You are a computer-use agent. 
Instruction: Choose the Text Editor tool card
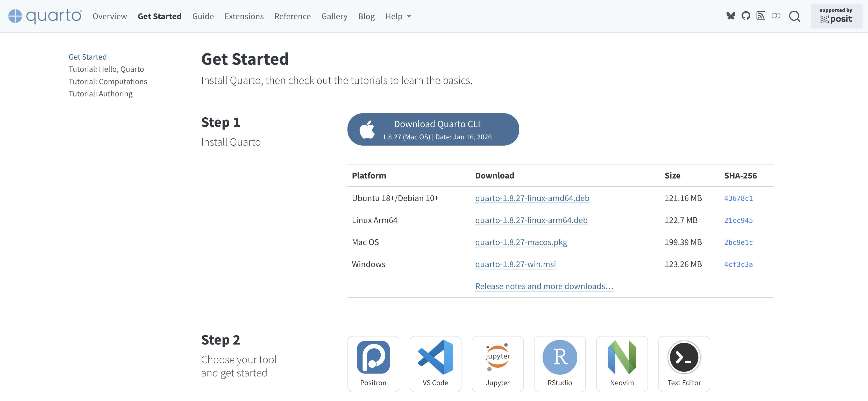pyautogui.click(x=684, y=364)
